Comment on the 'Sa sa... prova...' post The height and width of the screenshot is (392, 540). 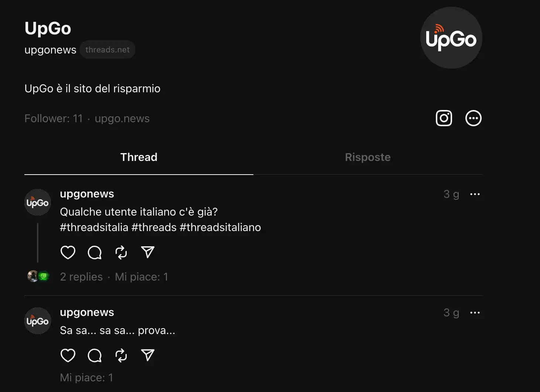coord(95,355)
